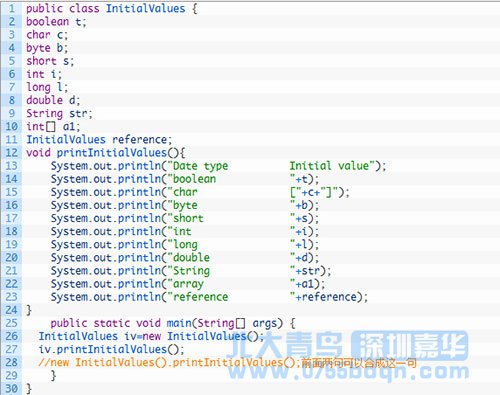The image size is (500, 395).
Task: Click the closing brace on line 24
Action: [29, 310]
